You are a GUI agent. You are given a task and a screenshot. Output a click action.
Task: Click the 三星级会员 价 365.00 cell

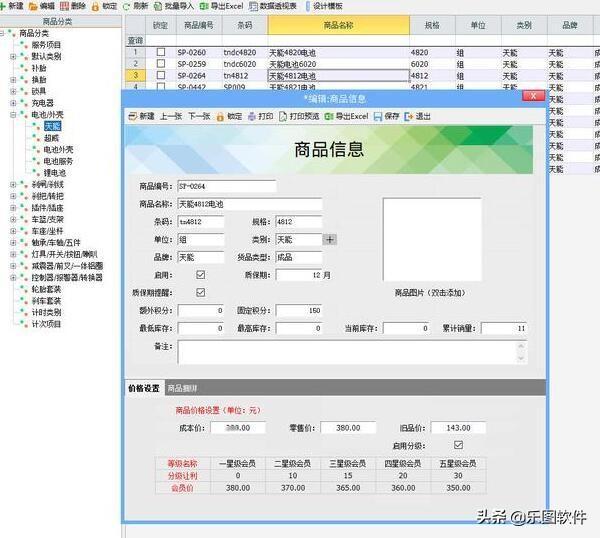[348, 488]
